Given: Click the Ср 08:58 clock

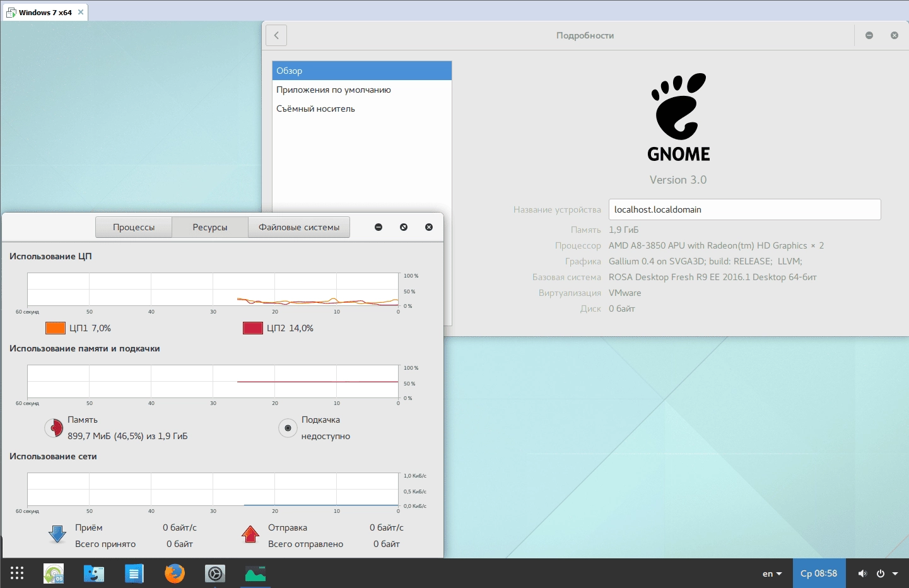Looking at the screenshot, I should pyautogui.click(x=819, y=573).
